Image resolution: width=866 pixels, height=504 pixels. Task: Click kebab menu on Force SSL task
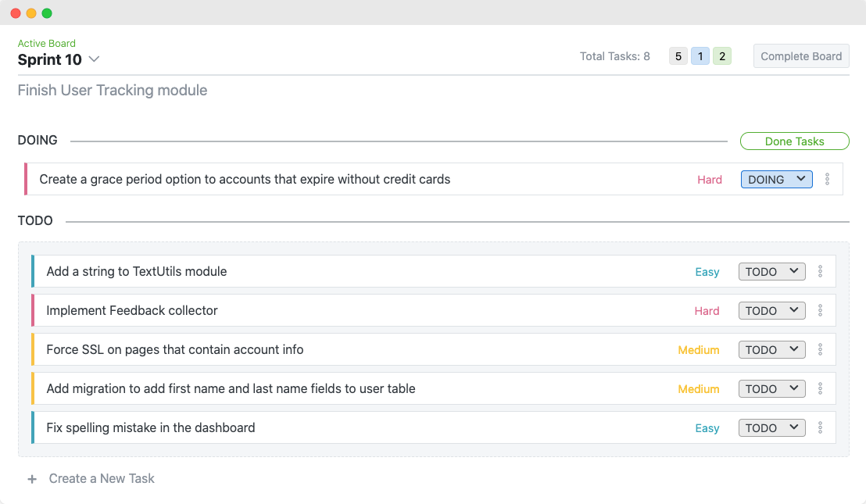pos(820,350)
